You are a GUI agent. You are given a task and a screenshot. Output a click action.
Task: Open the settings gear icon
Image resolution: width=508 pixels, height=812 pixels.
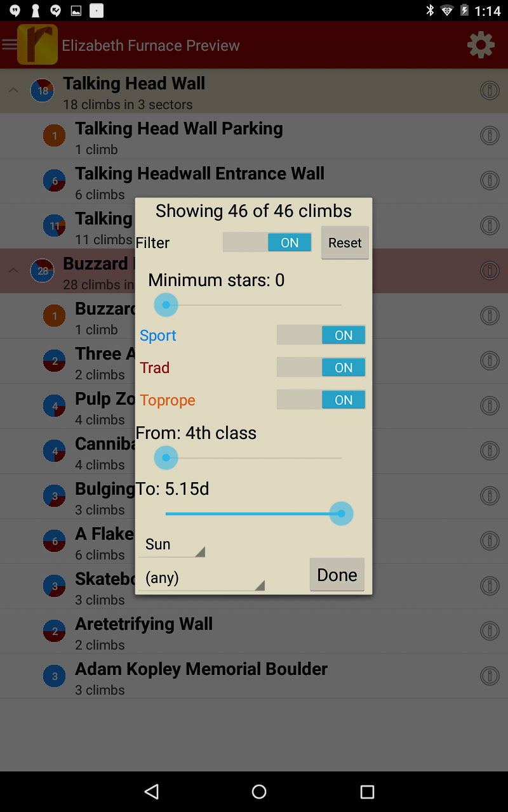[x=481, y=45]
